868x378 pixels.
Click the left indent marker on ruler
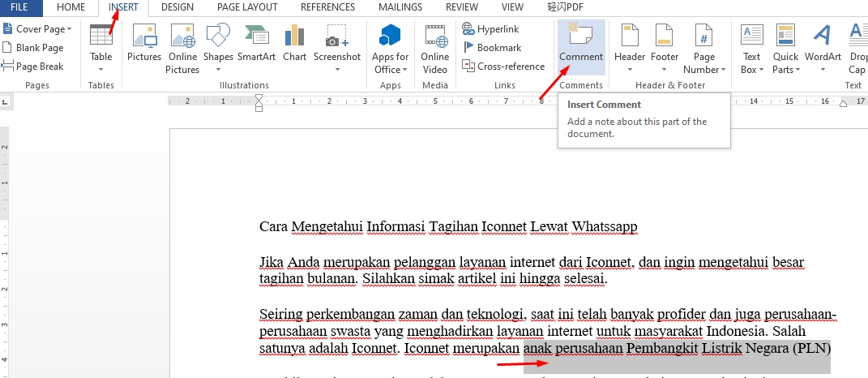[x=259, y=108]
